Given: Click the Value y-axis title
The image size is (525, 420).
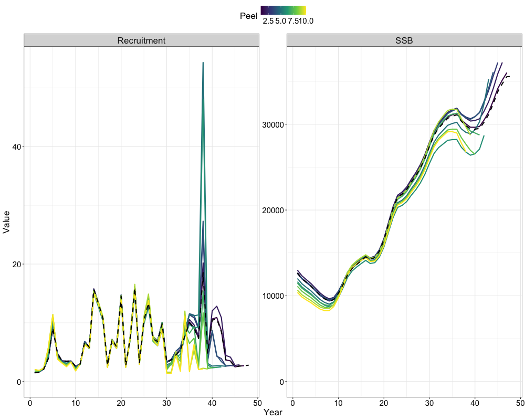Looking at the screenshot, I should (6, 222).
